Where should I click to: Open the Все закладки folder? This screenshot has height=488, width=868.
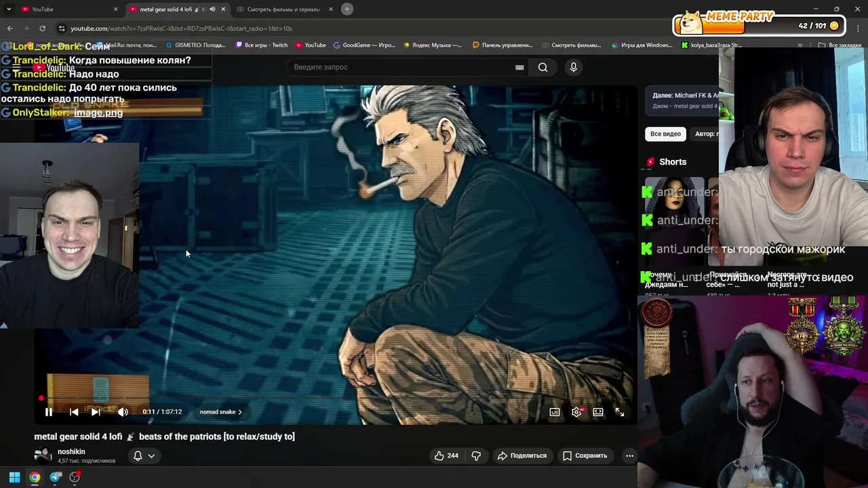click(x=840, y=45)
